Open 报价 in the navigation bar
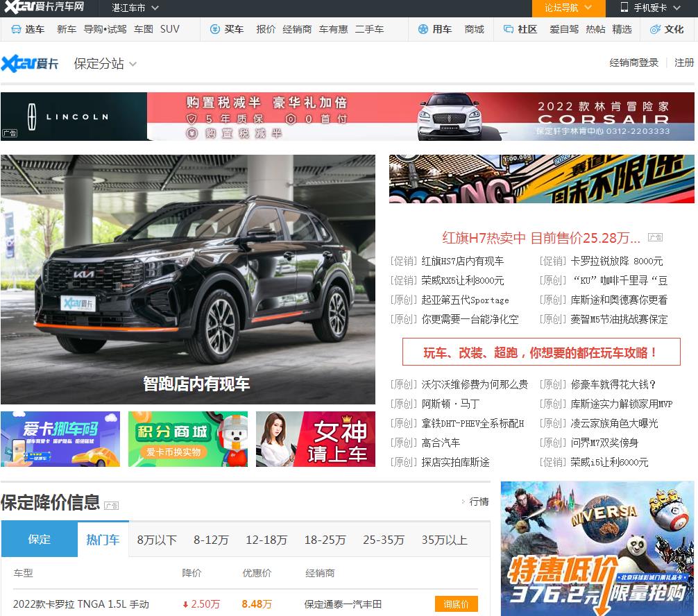The height and width of the screenshot is (616, 698). 266,29
